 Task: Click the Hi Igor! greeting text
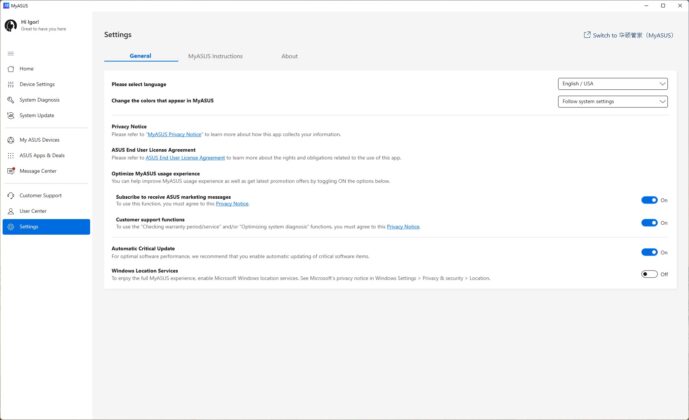30,22
